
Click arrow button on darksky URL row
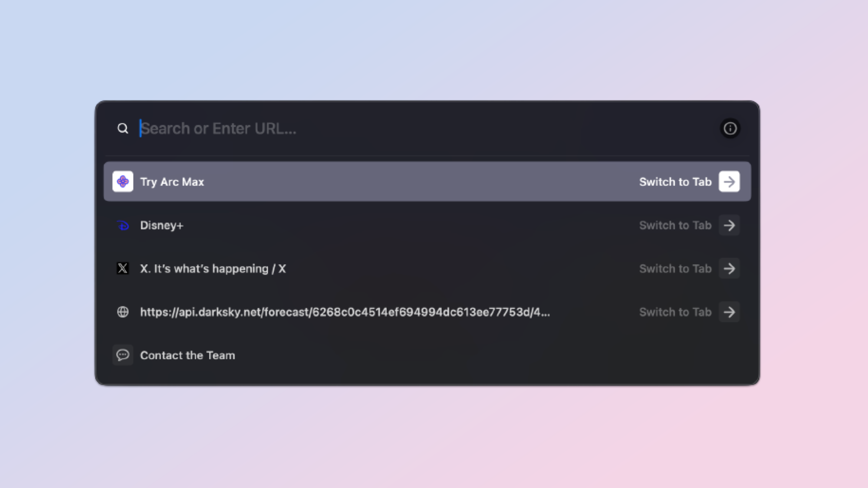[x=729, y=312]
